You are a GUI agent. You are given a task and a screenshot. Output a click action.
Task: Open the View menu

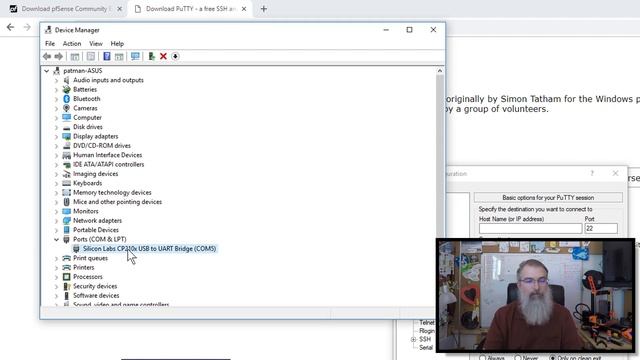[x=96, y=44]
